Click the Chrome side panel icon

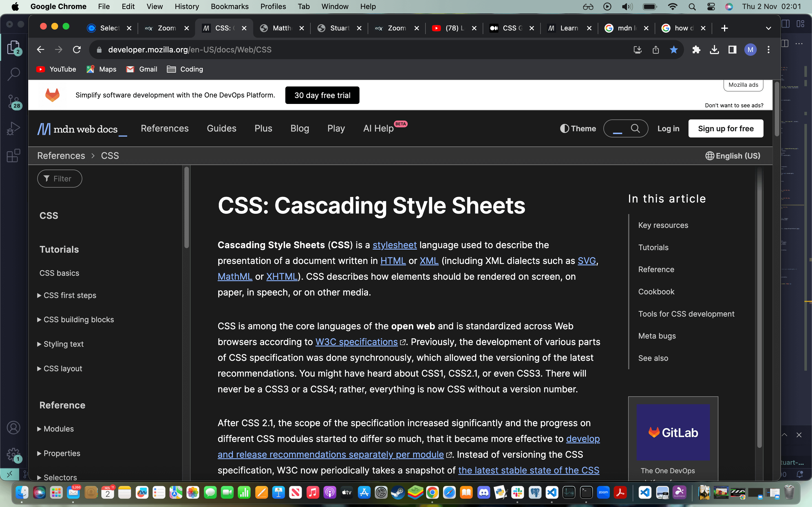pos(732,50)
